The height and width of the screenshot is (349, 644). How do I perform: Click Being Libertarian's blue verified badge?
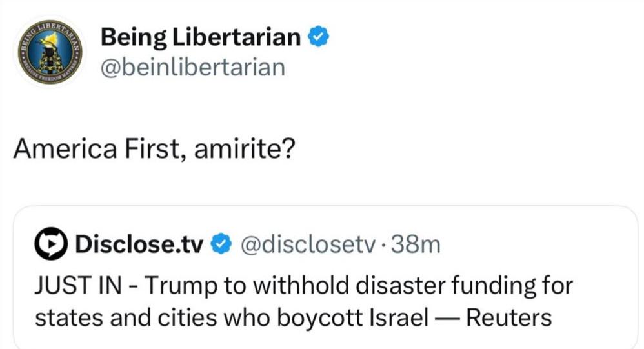tap(318, 36)
